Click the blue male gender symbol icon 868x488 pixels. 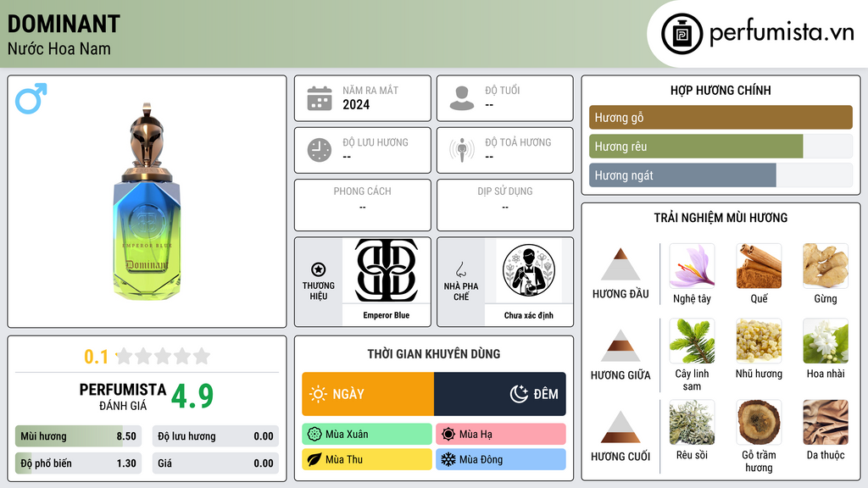tap(31, 98)
